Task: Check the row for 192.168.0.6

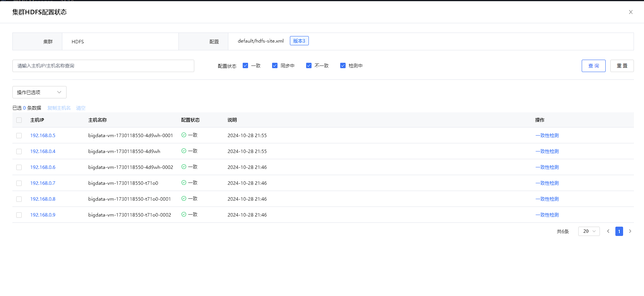Action: coord(19,167)
